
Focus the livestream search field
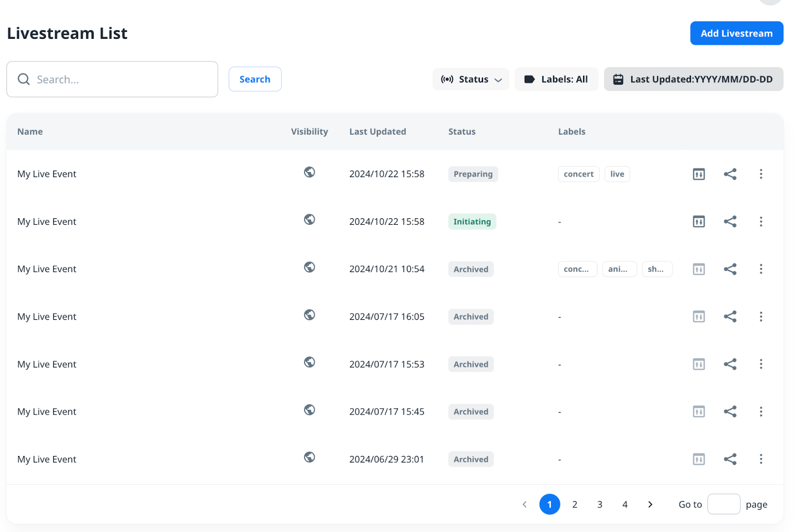pyautogui.click(x=119, y=80)
